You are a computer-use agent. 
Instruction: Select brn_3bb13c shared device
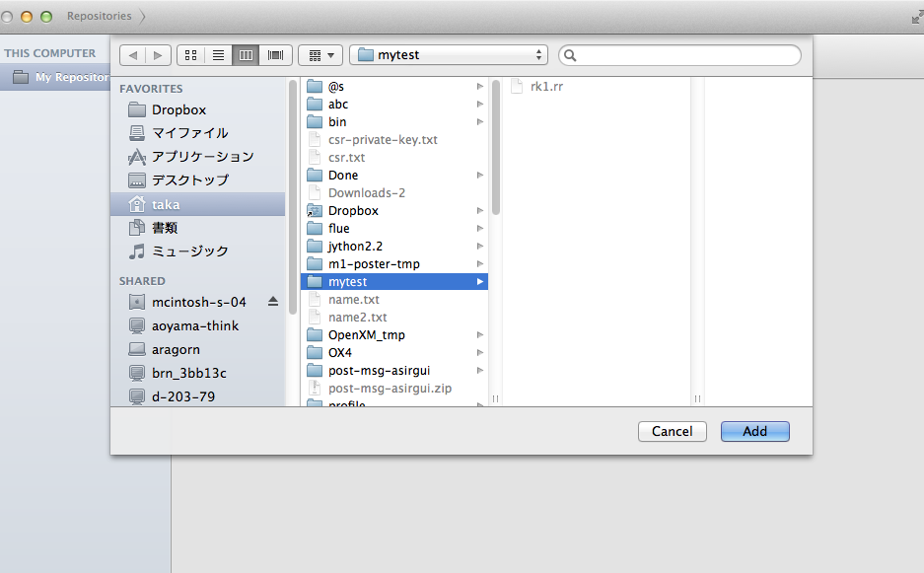197,373
